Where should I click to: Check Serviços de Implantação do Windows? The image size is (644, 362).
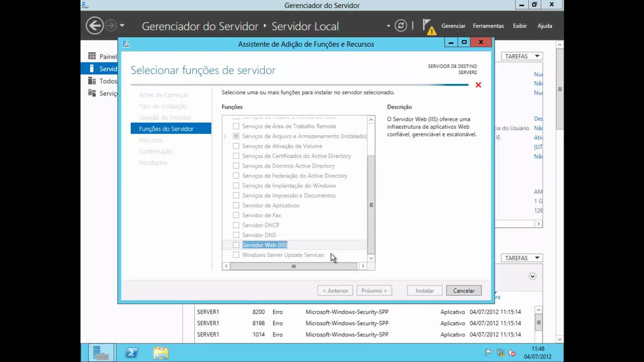click(236, 186)
